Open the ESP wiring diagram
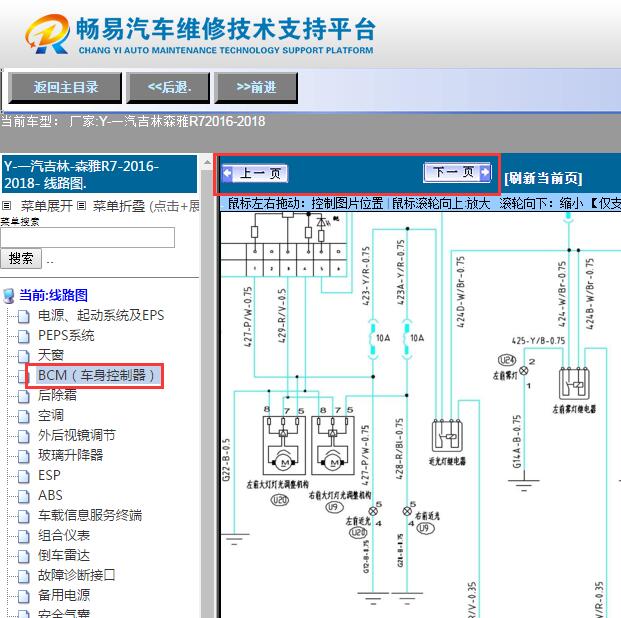This screenshot has height=618, width=621. (x=49, y=475)
